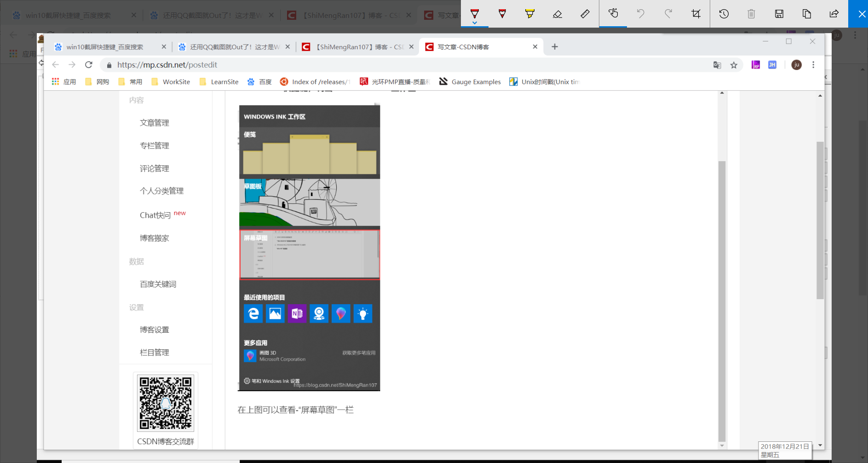This screenshot has width=868, height=463.
Task: Open Unix时间戳 bookmark
Action: pyautogui.click(x=545, y=82)
